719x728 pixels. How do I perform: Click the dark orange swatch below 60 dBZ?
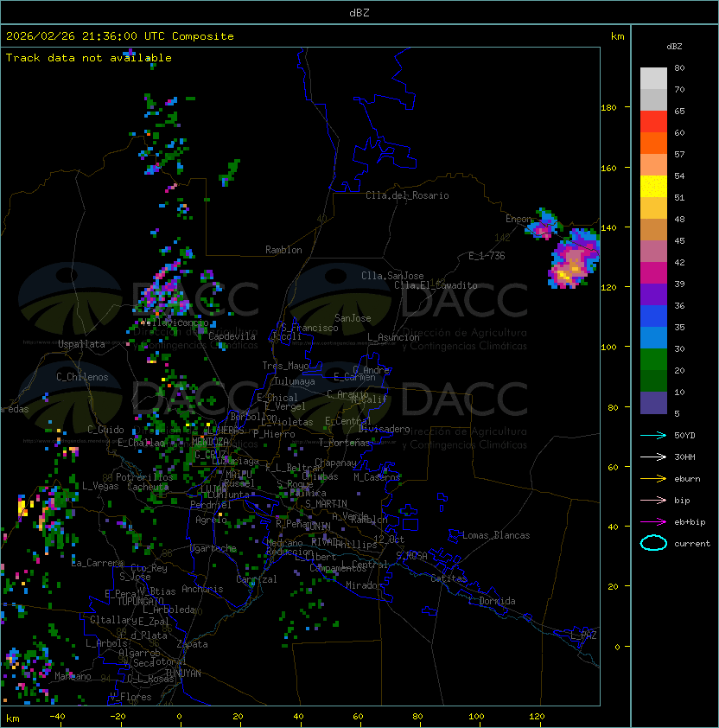click(653, 143)
